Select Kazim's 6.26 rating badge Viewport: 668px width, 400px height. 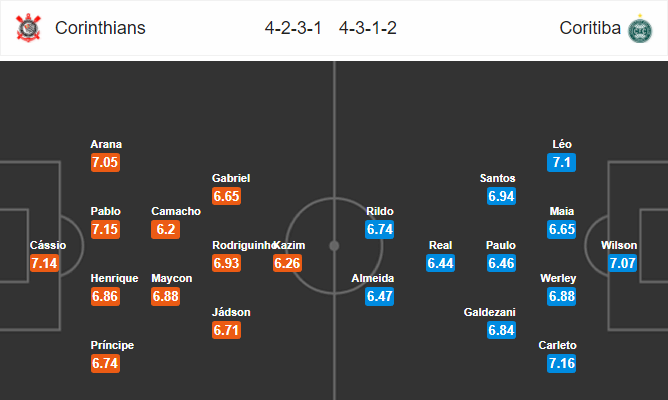coord(288,263)
